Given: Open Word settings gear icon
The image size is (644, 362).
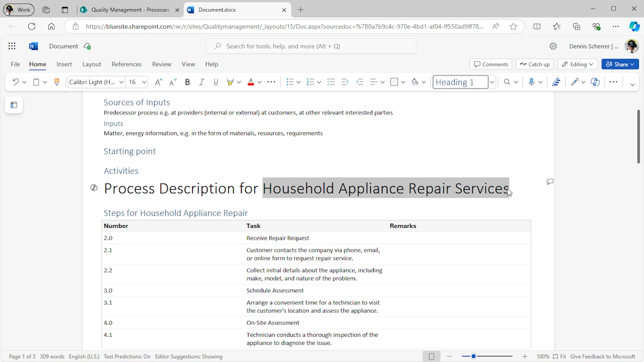Looking at the screenshot, I should pyautogui.click(x=553, y=46).
